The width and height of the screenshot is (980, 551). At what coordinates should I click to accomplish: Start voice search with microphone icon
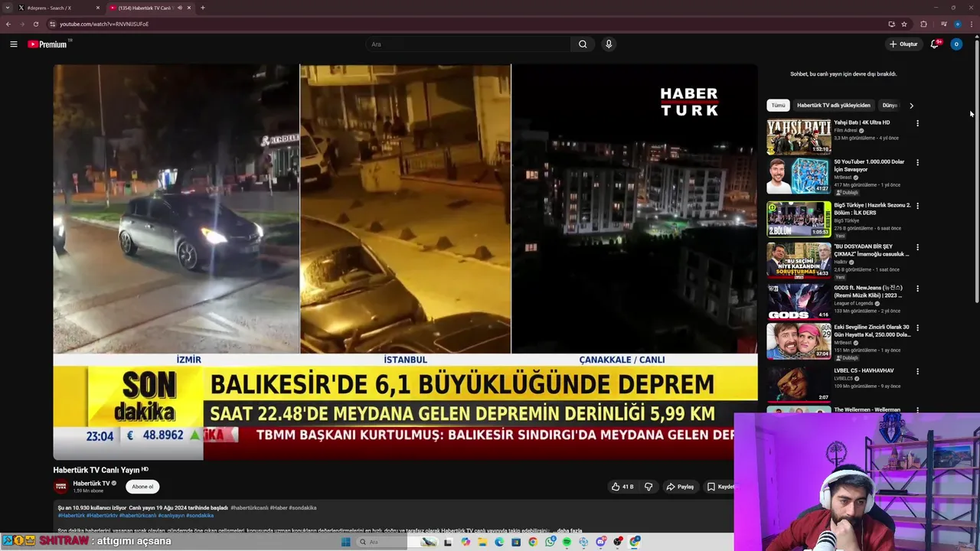tap(609, 44)
